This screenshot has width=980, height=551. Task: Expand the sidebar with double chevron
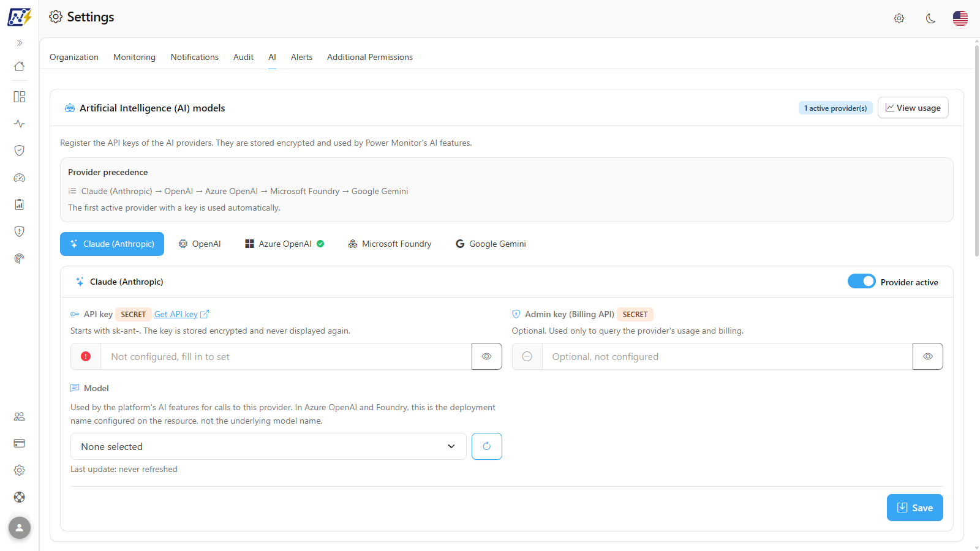tap(20, 43)
